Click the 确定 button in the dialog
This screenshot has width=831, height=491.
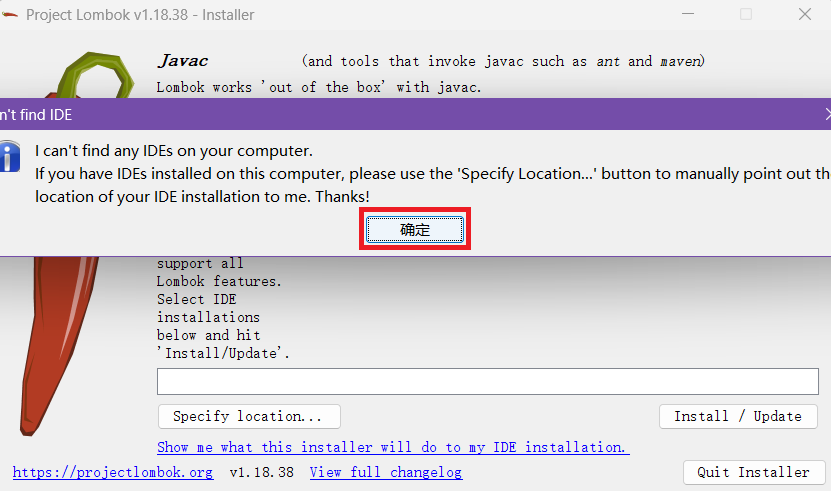(414, 229)
